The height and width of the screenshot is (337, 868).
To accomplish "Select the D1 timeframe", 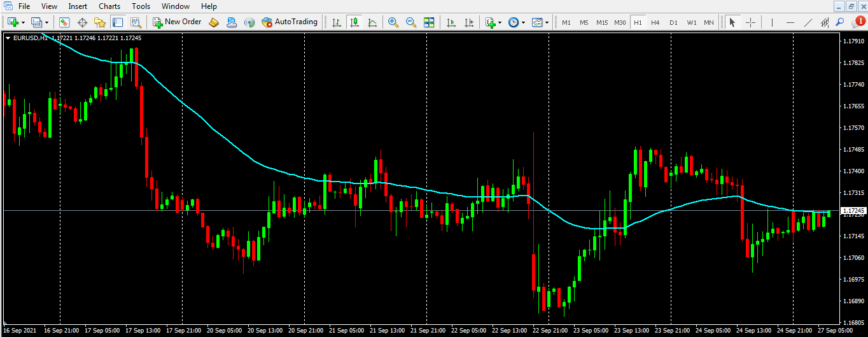I will click(673, 22).
